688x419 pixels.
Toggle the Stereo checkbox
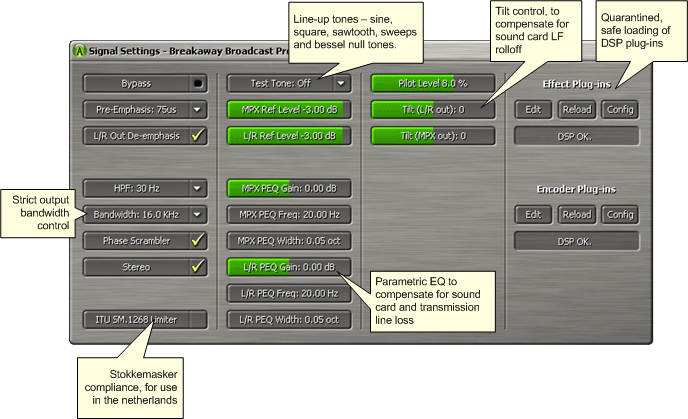tap(198, 267)
